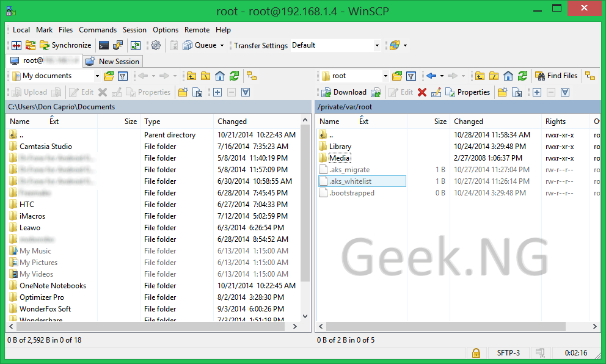Expand remote back-history dropdown arrow

pyautogui.click(x=442, y=76)
